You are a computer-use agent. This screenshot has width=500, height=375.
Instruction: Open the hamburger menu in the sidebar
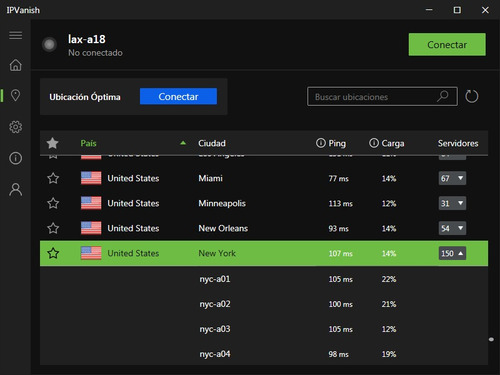coord(16,35)
